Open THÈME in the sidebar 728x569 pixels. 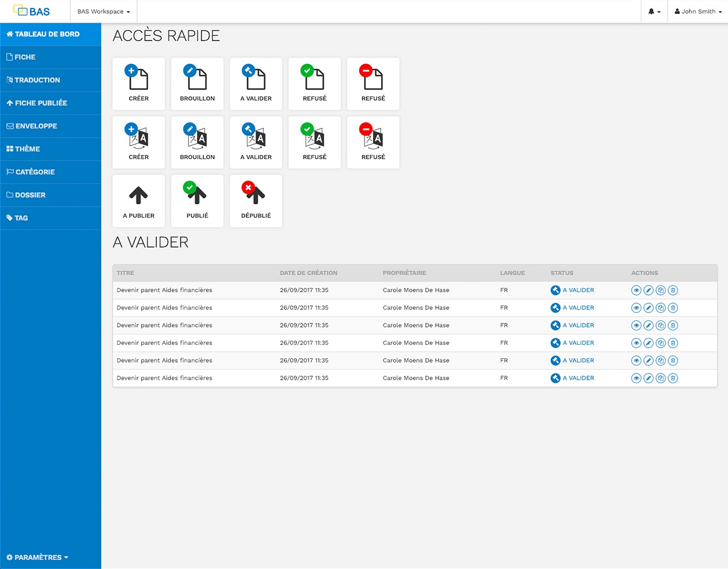[x=51, y=149]
